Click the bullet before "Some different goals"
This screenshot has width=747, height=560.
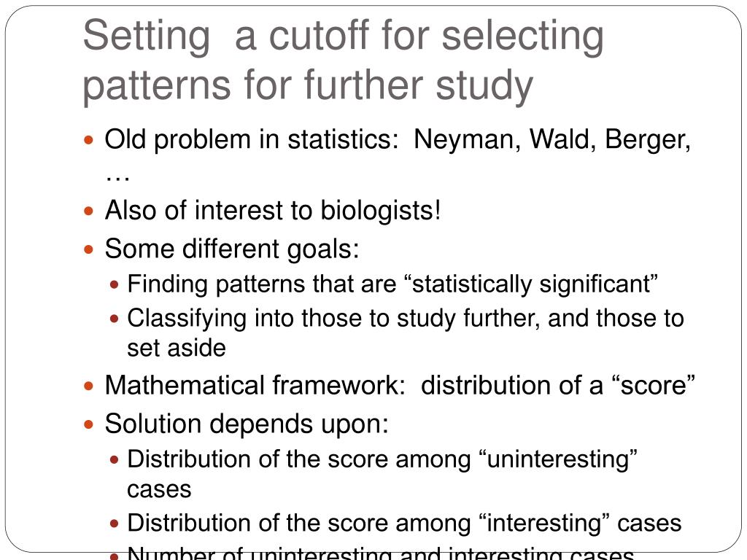(88, 249)
